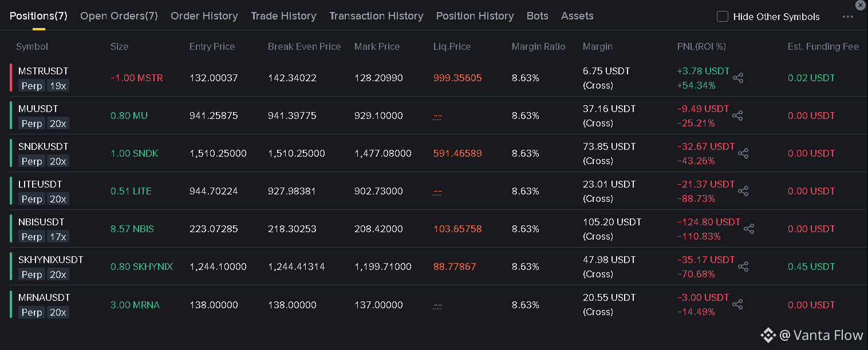868x350 pixels.
Task: Share the MSTRUSDT position PNL
Action: coord(738,78)
